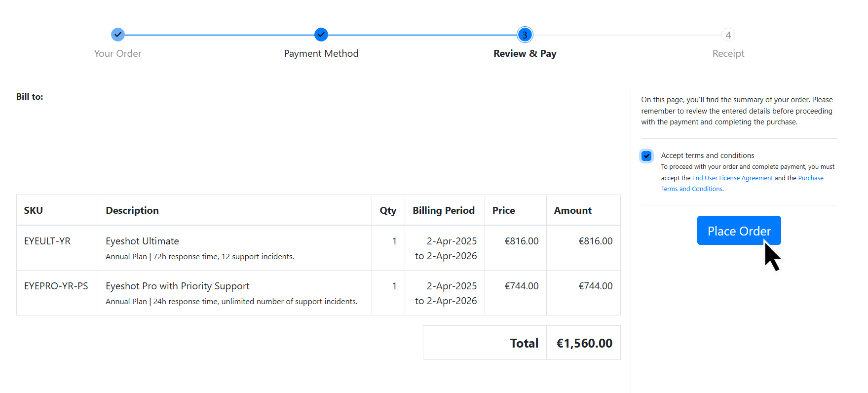Click the Accept terms and conditions label

click(x=708, y=156)
